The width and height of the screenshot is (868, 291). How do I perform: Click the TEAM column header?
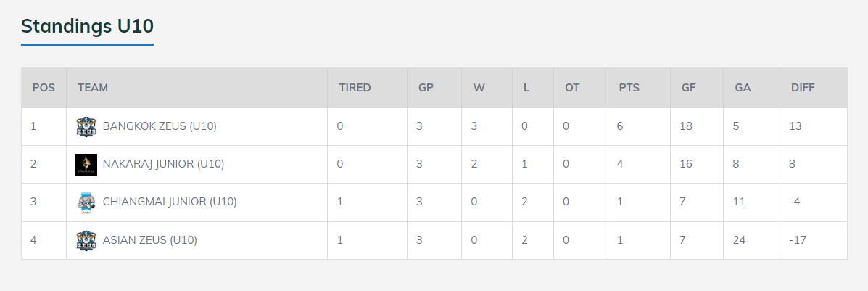(93, 88)
